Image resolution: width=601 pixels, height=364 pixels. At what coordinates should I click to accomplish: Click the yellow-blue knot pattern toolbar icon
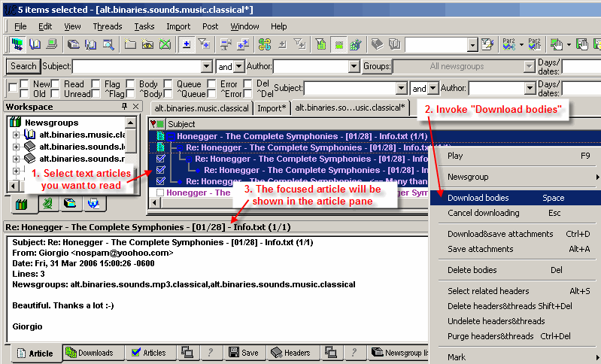[x=265, y=44]
